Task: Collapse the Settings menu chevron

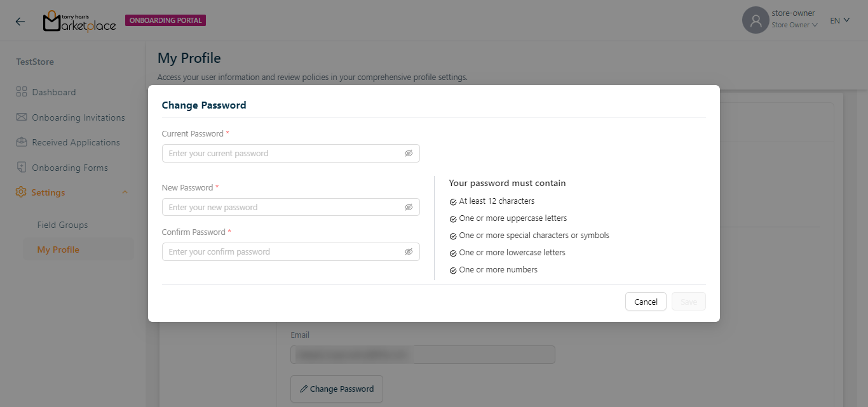Action: tap(125, 192)
